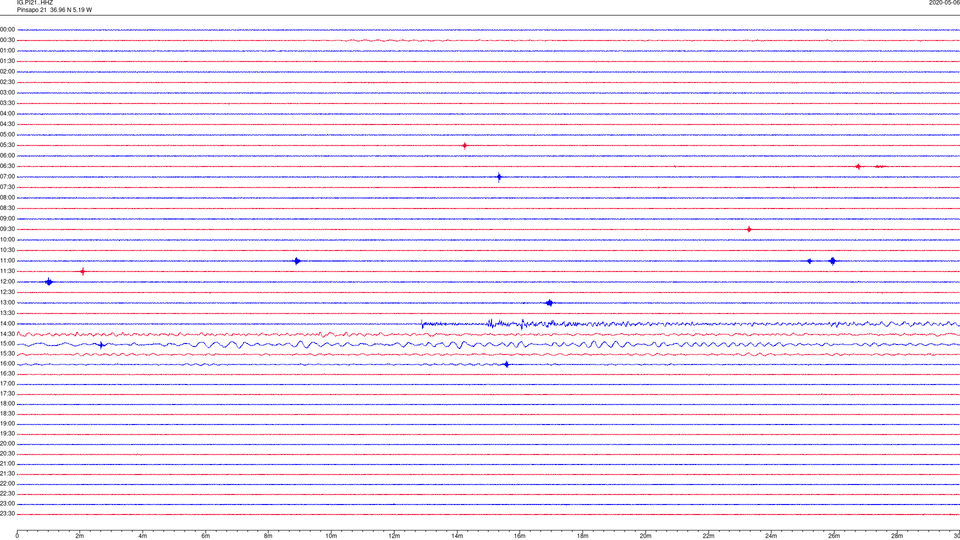The width and height of the screenshot is (960, 540).
Task: Click the 07:00 time label
Action: [7, 177]
